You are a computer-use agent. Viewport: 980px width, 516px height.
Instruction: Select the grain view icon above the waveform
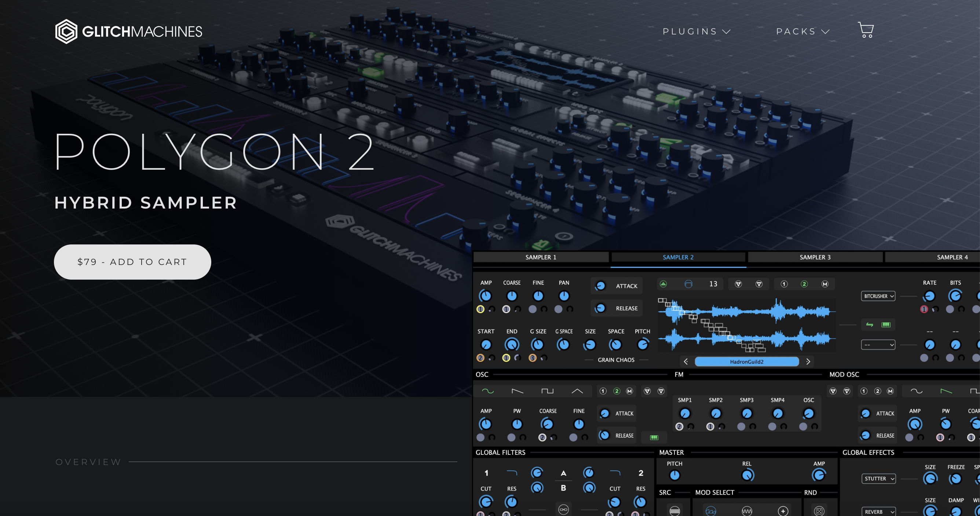[x=664, y=284]
